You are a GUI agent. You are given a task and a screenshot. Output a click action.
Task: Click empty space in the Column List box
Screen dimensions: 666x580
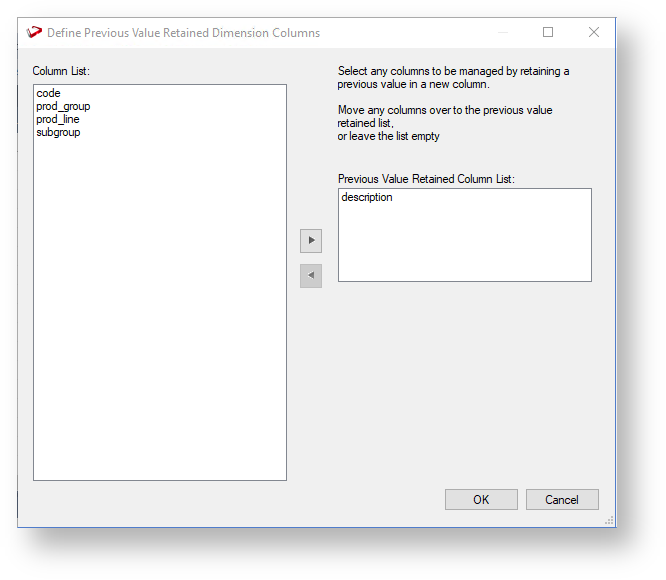tap(160, 320)
